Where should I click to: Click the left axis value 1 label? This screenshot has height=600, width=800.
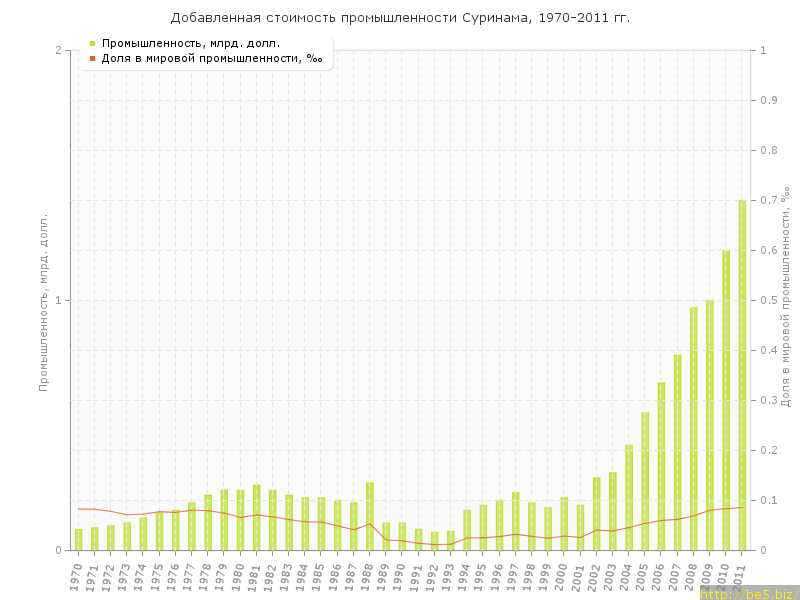58,300
